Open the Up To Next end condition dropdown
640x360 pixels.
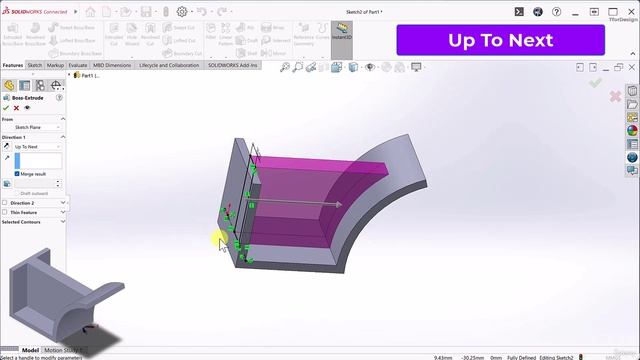38,147
